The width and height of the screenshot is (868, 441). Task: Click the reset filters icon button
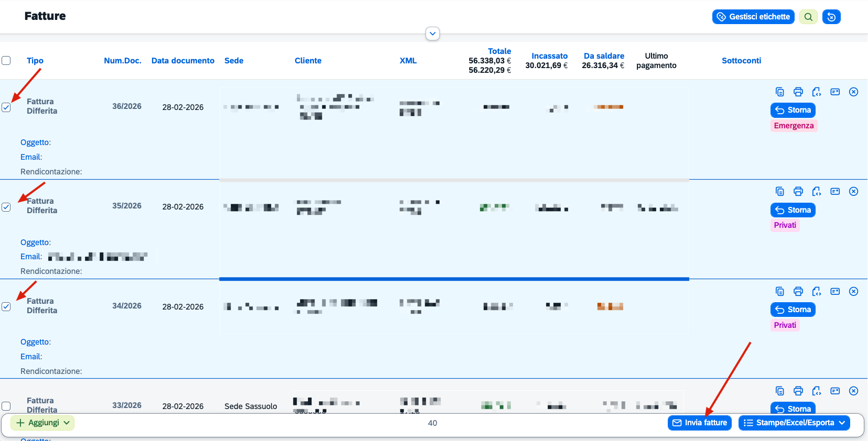[831, 17]
